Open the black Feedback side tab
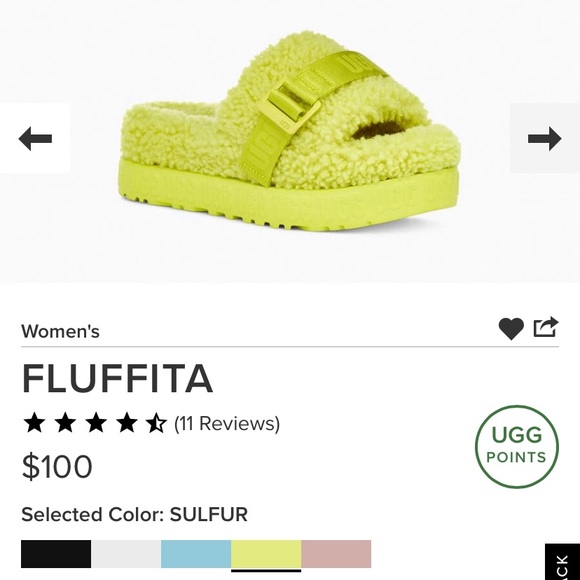 [562, 562]
